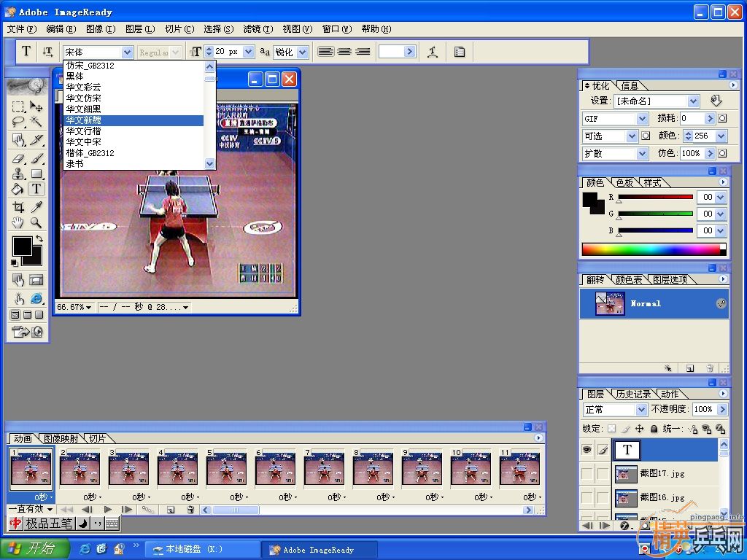Open the 滤镜 menu

click(258, 29)
